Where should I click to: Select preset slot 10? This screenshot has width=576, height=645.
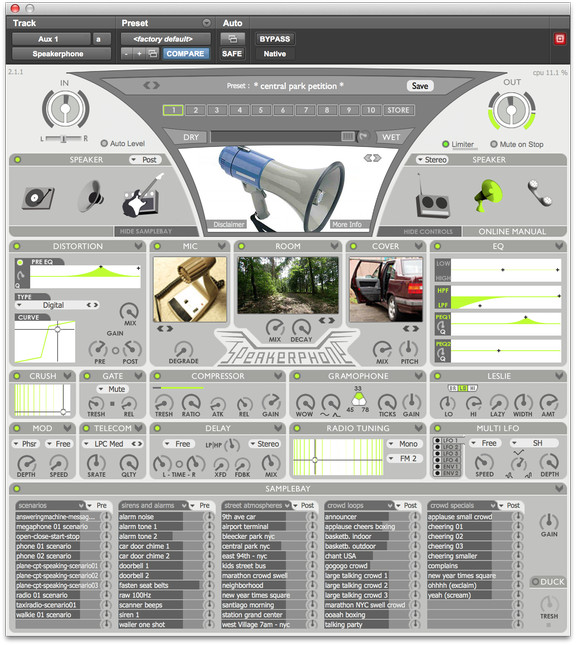[x=371, y=110]
